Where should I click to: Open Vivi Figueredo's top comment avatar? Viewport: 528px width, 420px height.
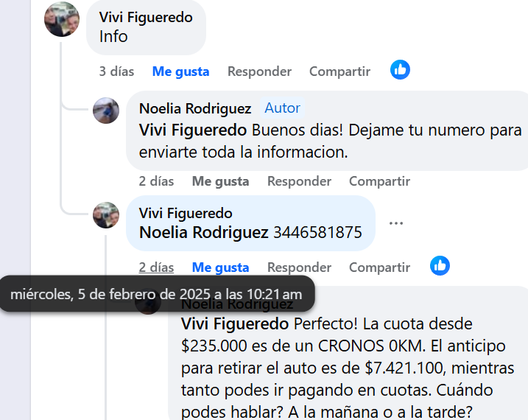point(62,19)
